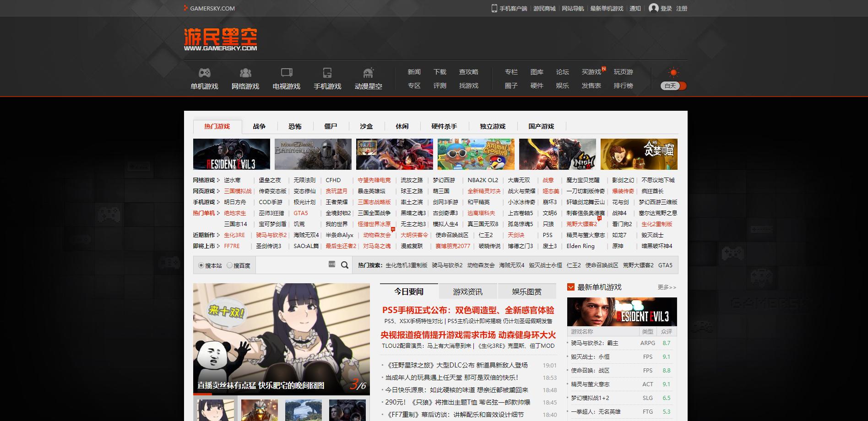Open 下载 in the navigation menu

point(439,72)
